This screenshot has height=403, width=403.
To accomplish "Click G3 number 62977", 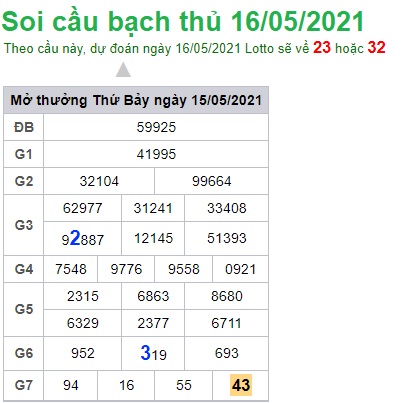I will click(82, 208).
